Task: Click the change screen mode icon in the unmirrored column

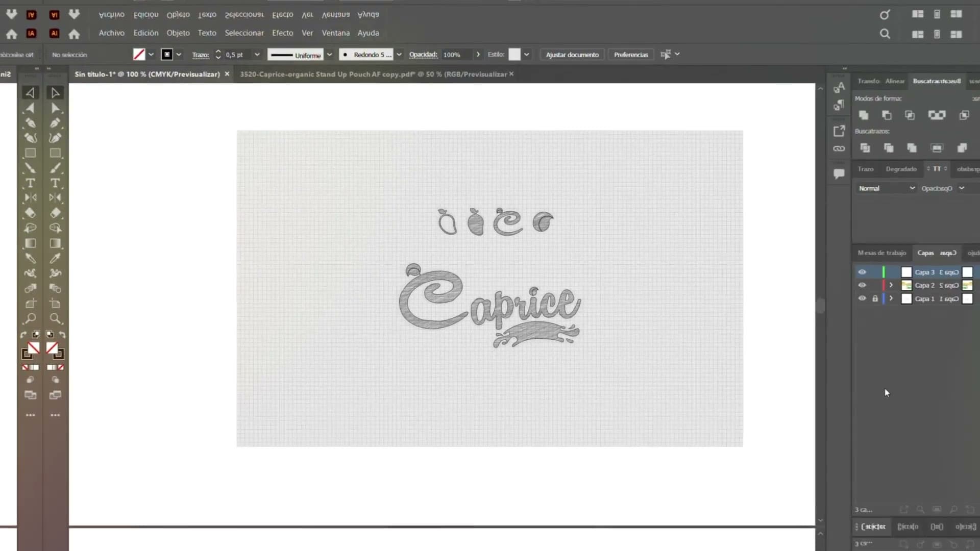Action: pos(55,395)
